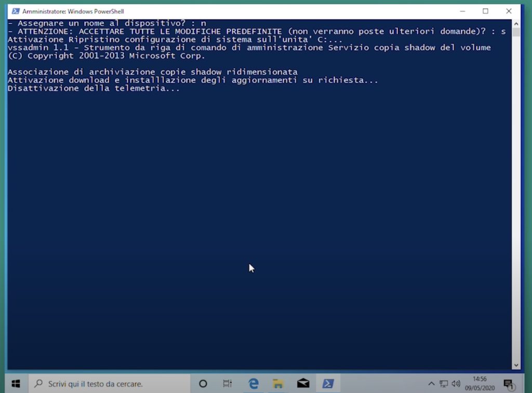The width and height of the screenshot is (532, 393).
Task: Click the PowerShell icon in title bar
Action: coord(16,11)
